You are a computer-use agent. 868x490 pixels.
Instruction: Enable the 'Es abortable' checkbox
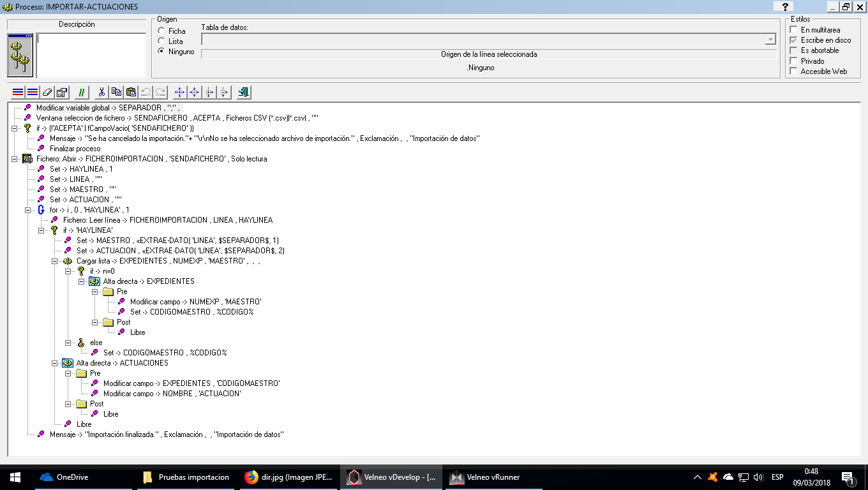793,50
